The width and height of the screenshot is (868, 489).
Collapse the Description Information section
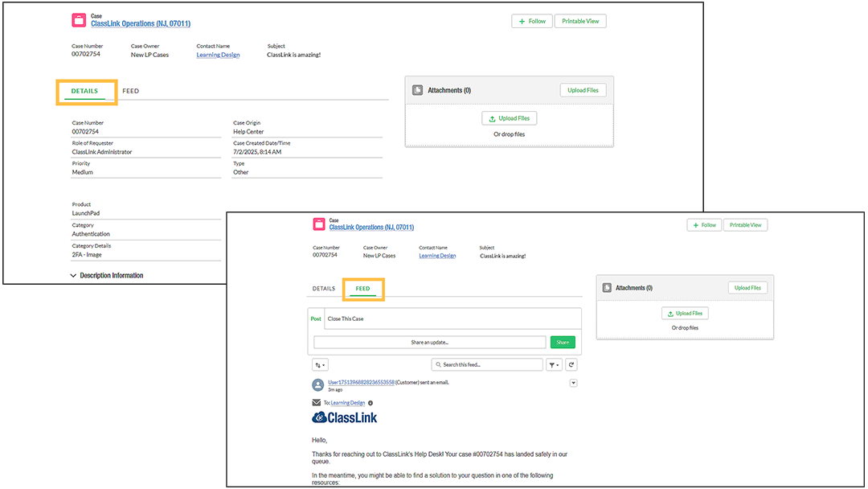[73, 275]
